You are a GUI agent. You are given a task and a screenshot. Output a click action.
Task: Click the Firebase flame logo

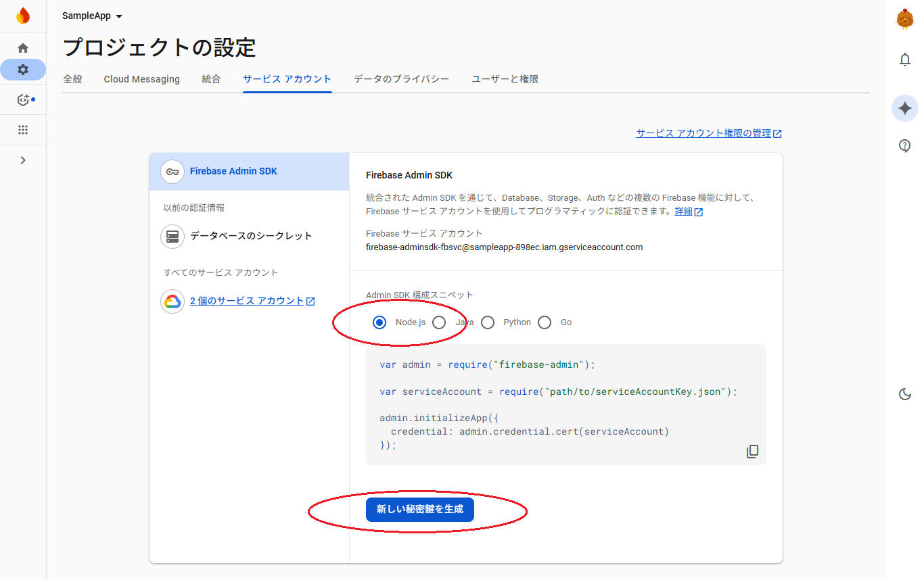23,16
